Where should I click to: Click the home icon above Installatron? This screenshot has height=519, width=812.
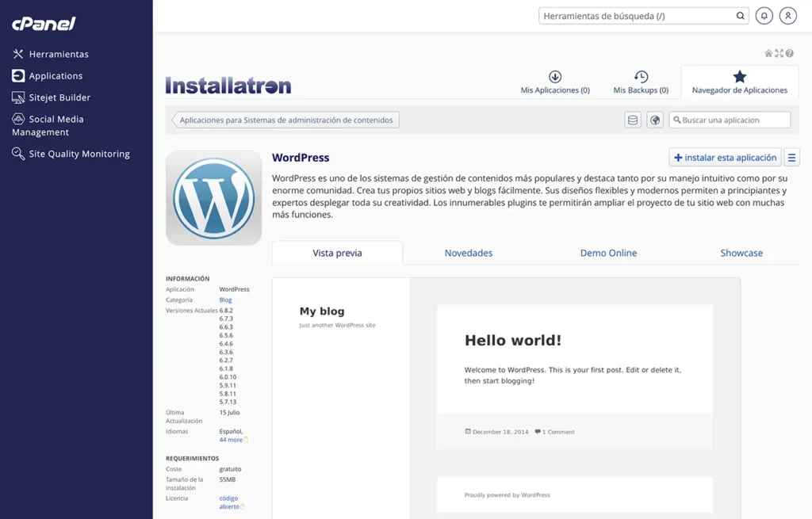click(x=767, y=52)
